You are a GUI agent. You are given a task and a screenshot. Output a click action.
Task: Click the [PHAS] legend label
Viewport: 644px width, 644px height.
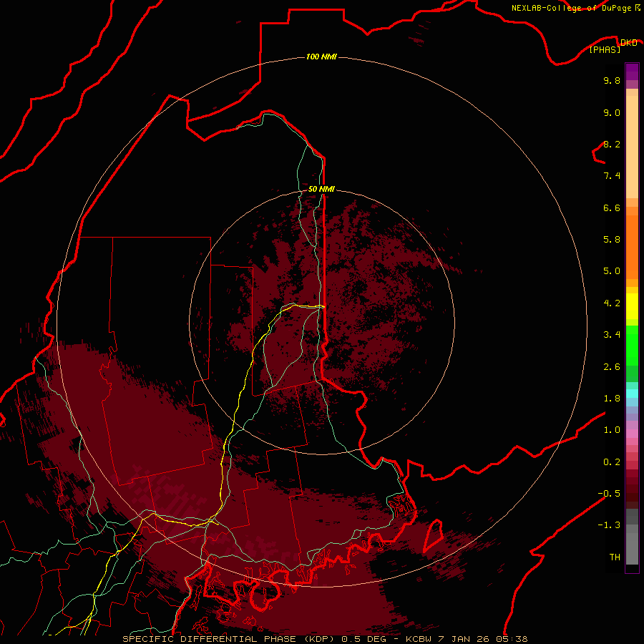(x=605, y=49)
